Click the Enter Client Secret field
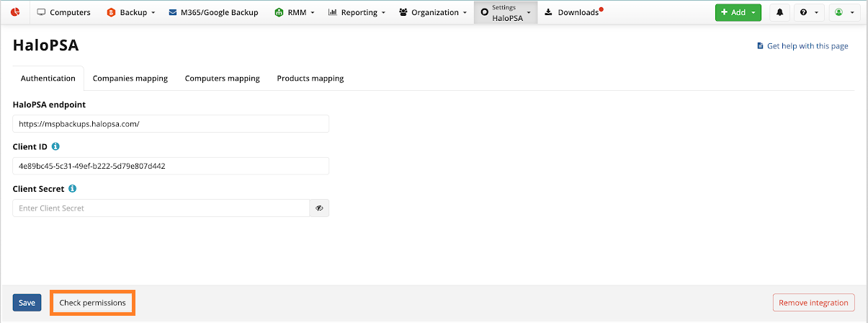The width and height of the screenshot is (868, 323). [x=161, y=208]
